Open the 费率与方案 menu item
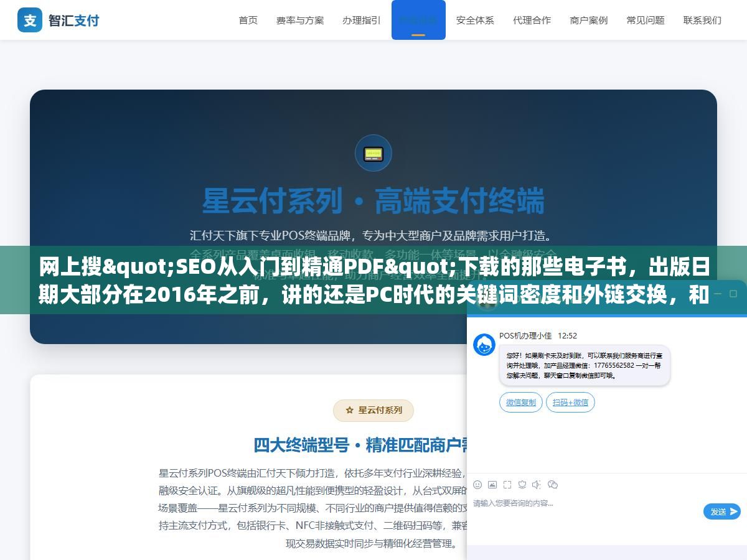 click(x=300, y=20)
